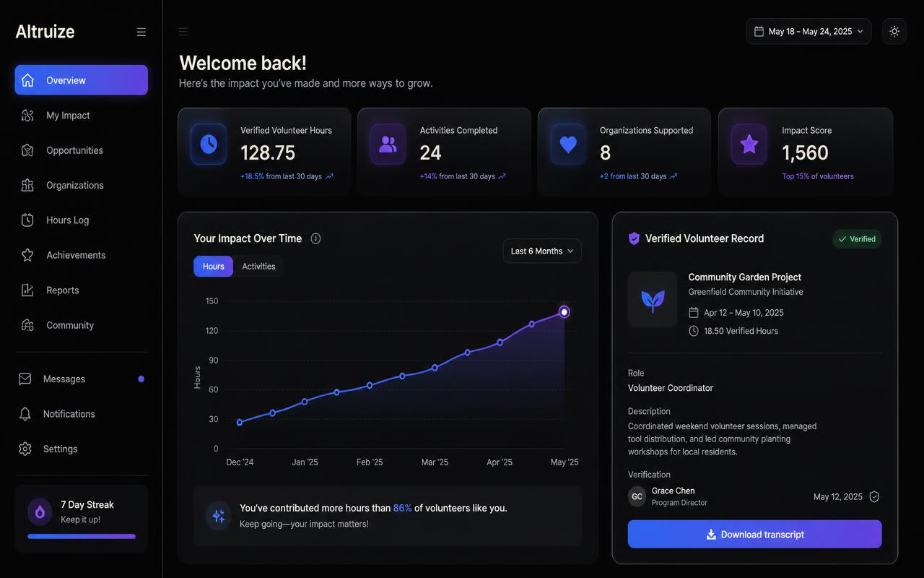Expand the Last 6 Months dropdown
Image resolution: width=924 pixels, height=578 pixels.
point(542,251)
